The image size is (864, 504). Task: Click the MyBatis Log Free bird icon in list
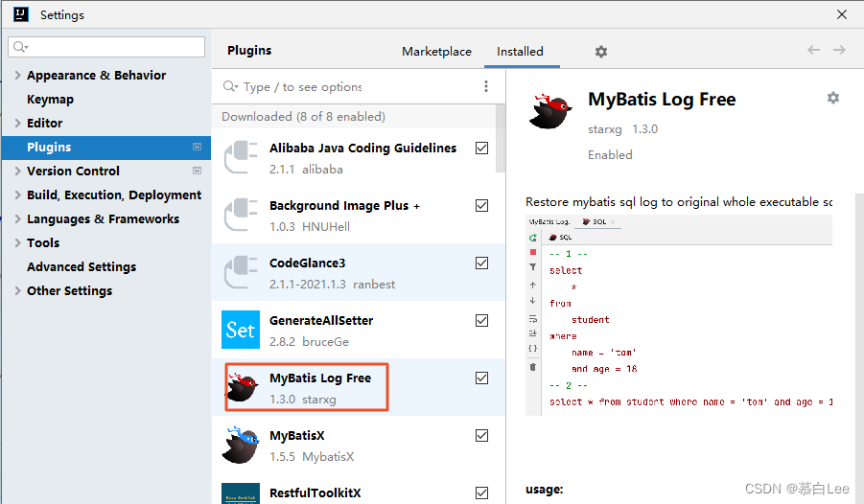click(x=243, y=387)
